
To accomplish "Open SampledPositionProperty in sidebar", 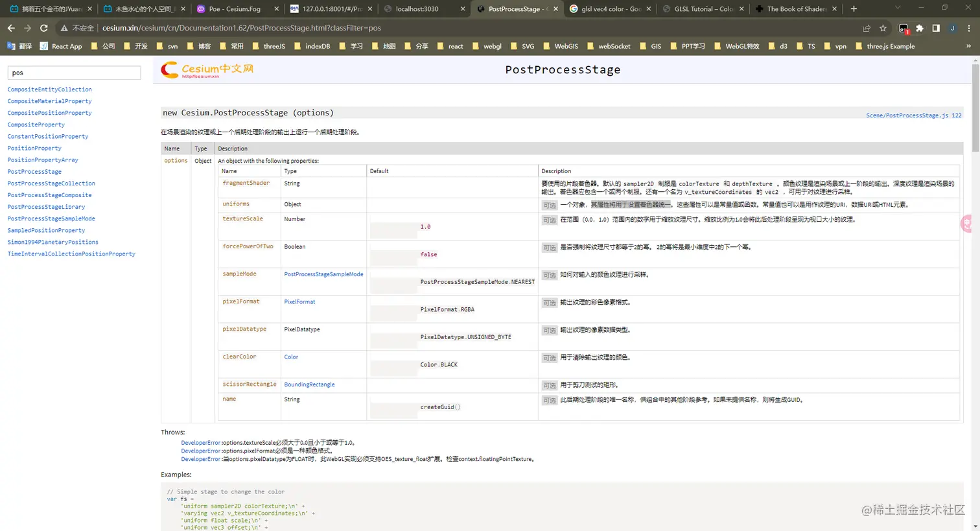I will (x=46, y=230).
